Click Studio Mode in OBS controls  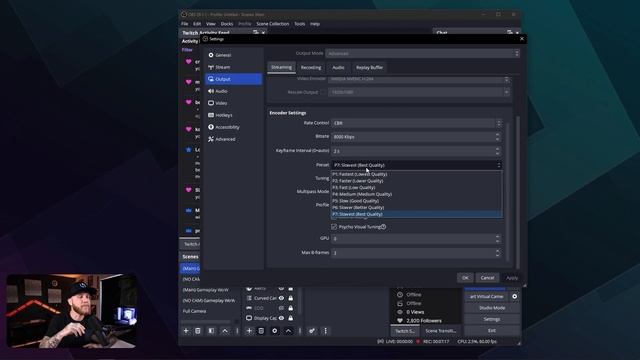(x=492, y=308)
